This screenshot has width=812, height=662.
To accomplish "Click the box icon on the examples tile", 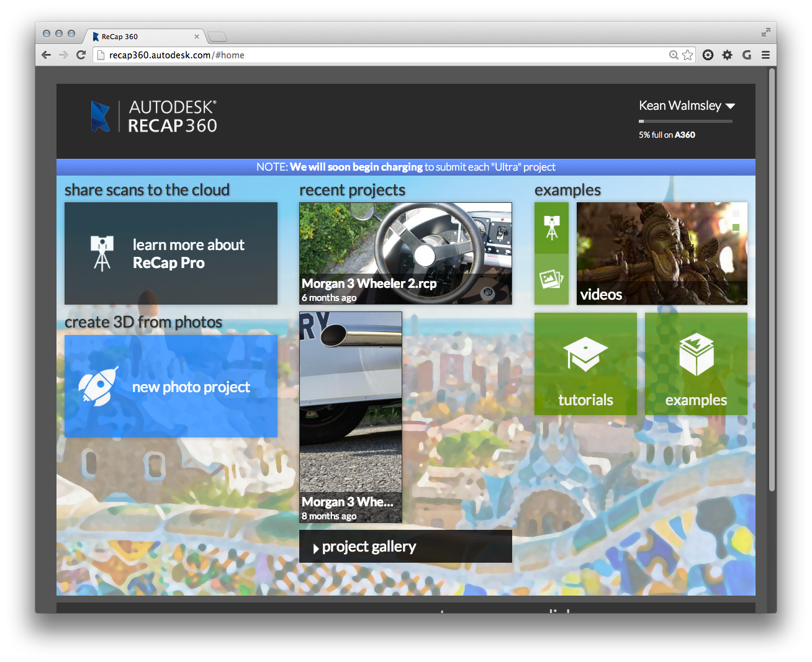I will pyautogui.click(x=696, y=354).
